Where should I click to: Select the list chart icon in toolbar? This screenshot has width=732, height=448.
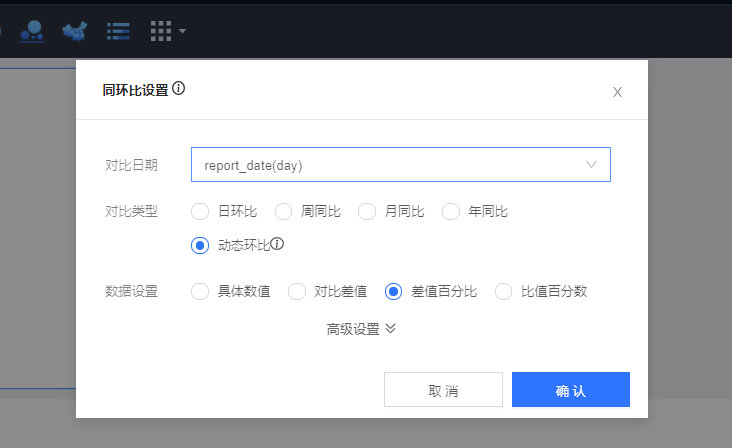pyautogui.click(x=119, y=31)
